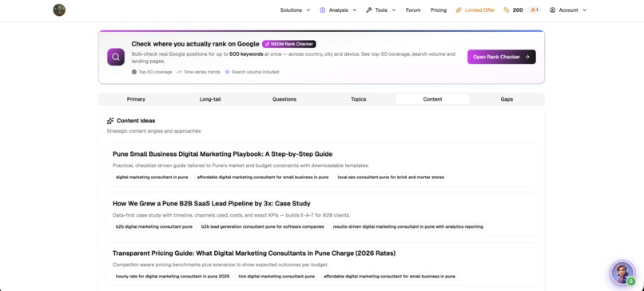Image resolution: width=644 pixels, height=291 pixels.
Task: View the 200 credits balance
Action: tap(518, 10)
